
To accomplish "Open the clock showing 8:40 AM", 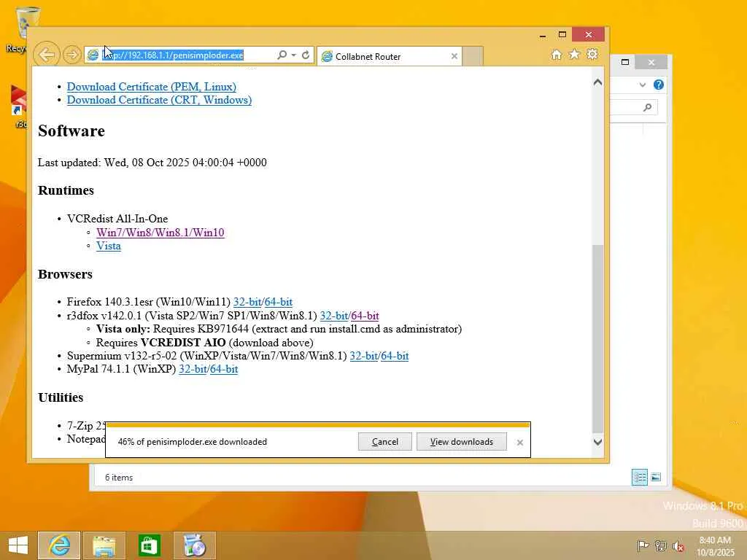I will 715,545.
